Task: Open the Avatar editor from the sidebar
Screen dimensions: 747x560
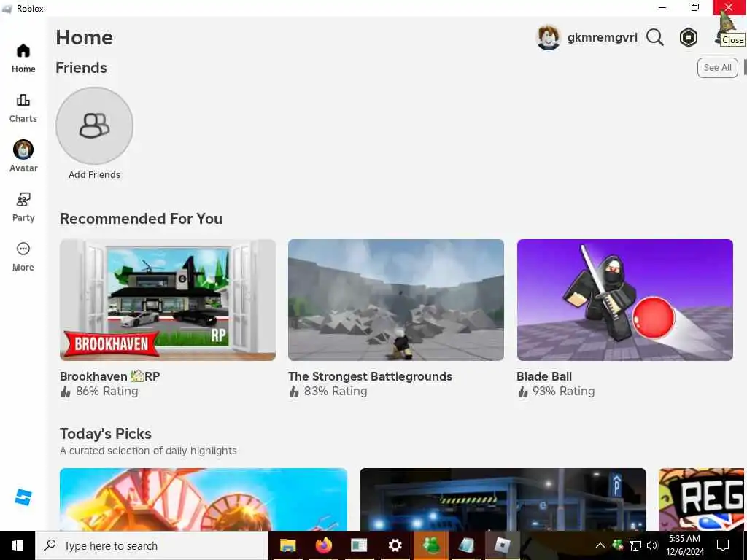Action: click(23, 156)
